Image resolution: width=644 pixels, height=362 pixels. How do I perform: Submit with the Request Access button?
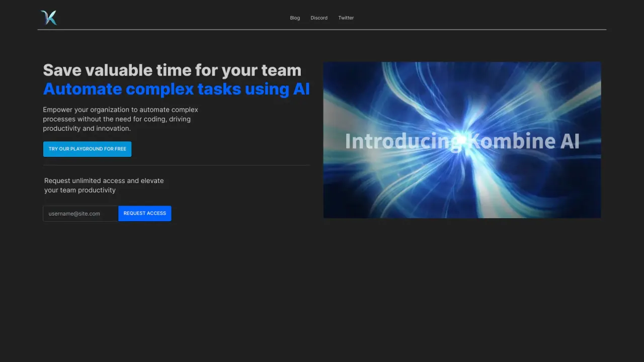[145, 213]
